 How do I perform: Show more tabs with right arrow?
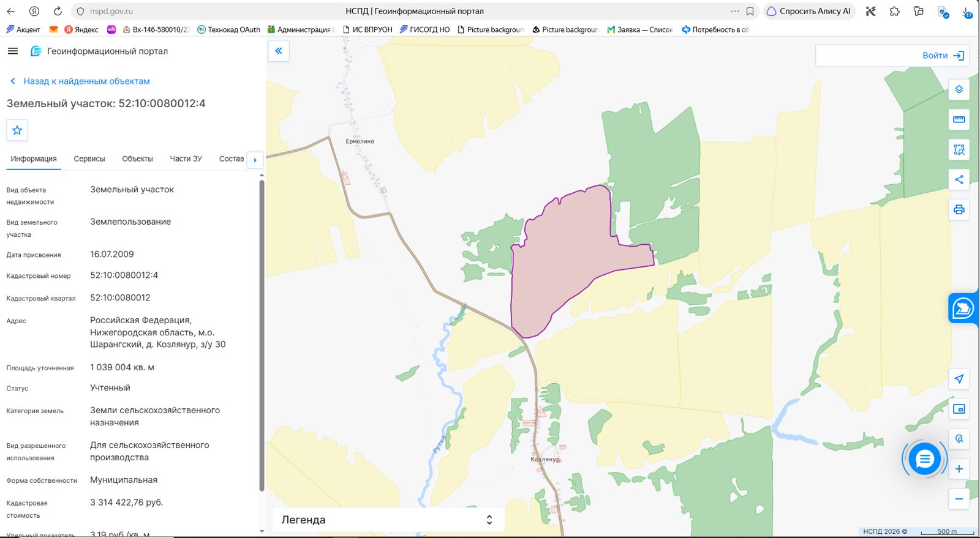(255, 160)
